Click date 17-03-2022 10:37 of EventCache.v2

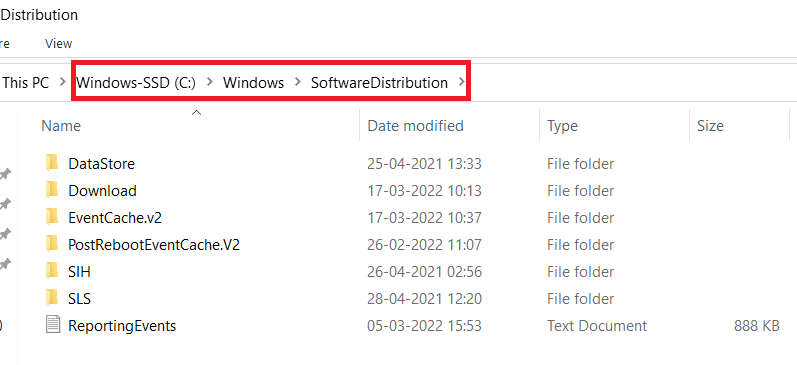(424, 218)
